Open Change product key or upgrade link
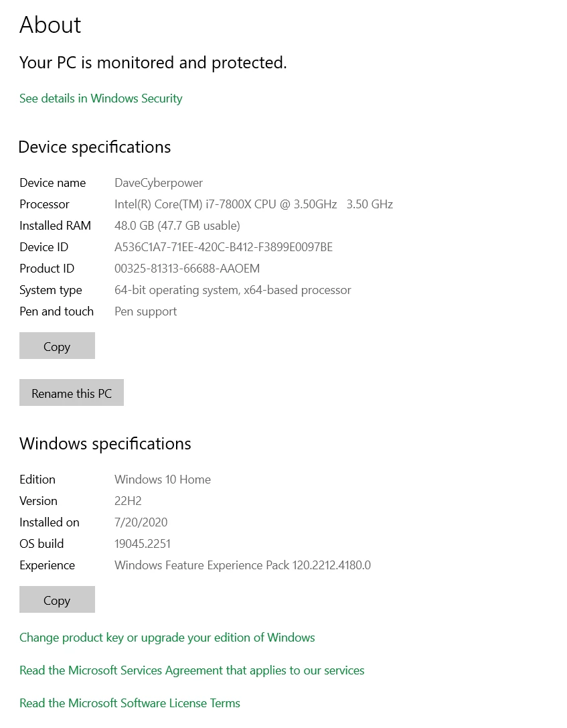The image size is (567, 728). click(x=167, y=638)
